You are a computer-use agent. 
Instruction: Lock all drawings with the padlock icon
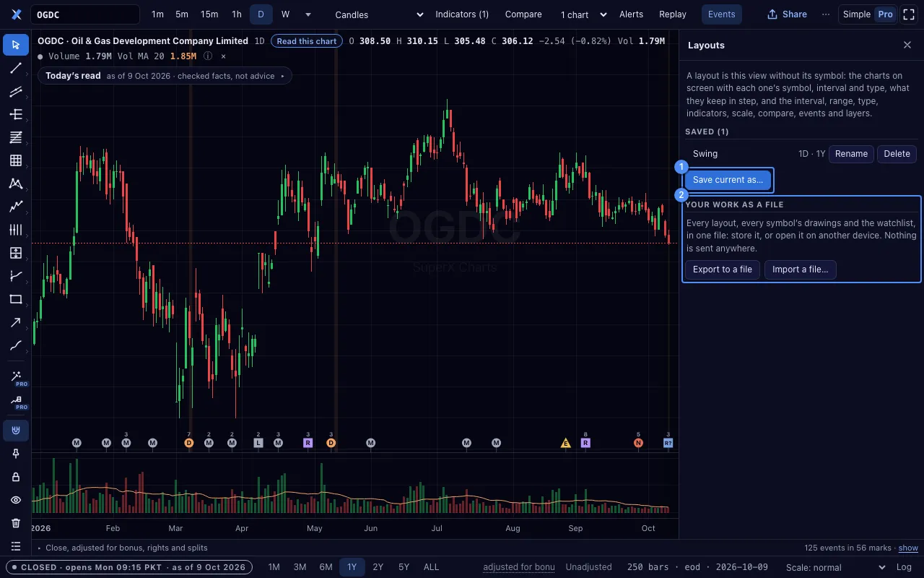tap(16, 477)
